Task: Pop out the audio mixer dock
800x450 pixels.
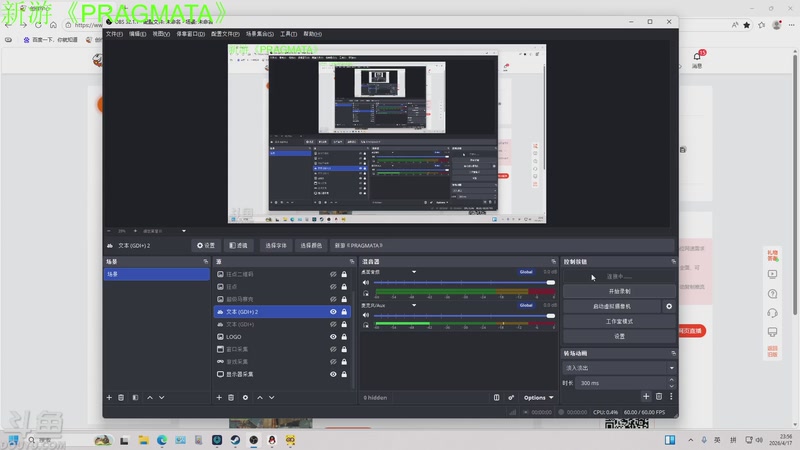Action: 554,261
